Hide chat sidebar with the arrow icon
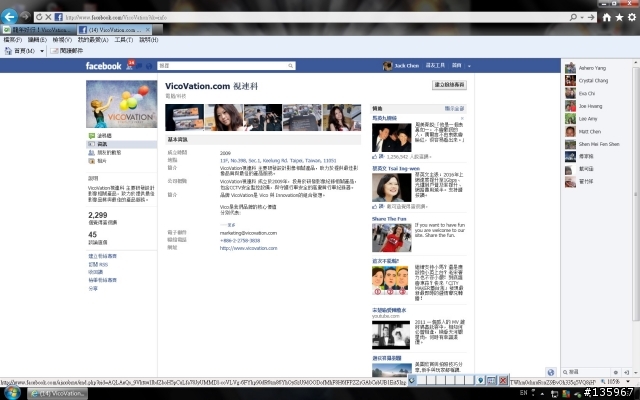Image resolution: width=640 pixels, height=400 pixels. [x=627, y=372]
